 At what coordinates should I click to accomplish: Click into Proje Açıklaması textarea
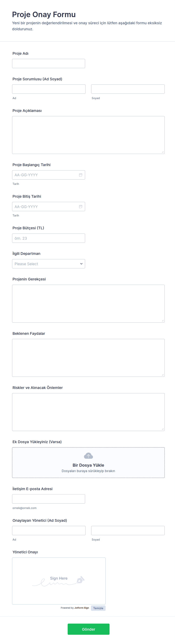(x=88, y=135)
